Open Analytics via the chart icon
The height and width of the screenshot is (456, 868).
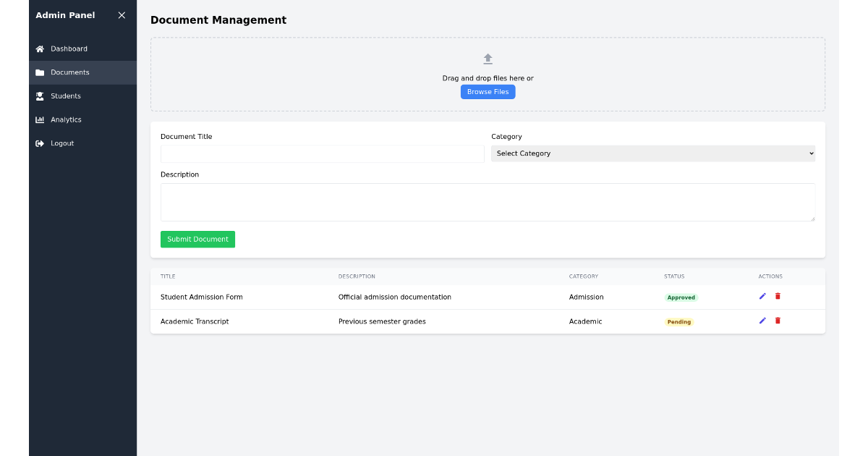39,119
